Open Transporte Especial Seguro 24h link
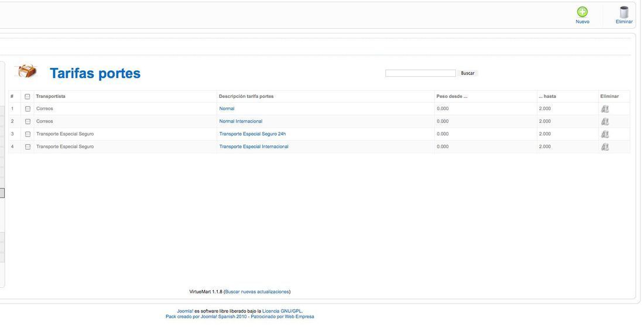Viewport: 644px width, 327px height. pos(252,134)
